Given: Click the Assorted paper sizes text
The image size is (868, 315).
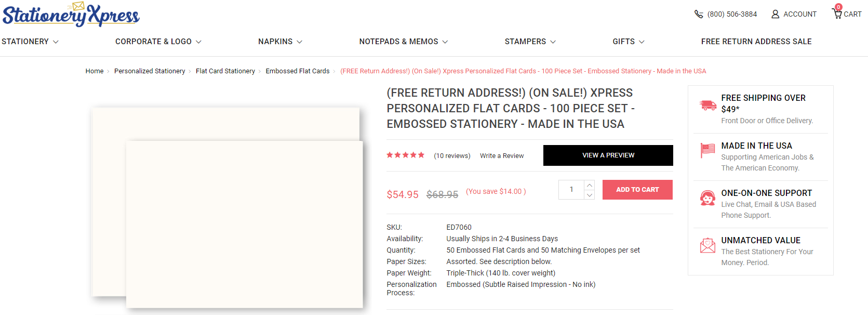Looking at the screenshot, I should pos(499,261).
